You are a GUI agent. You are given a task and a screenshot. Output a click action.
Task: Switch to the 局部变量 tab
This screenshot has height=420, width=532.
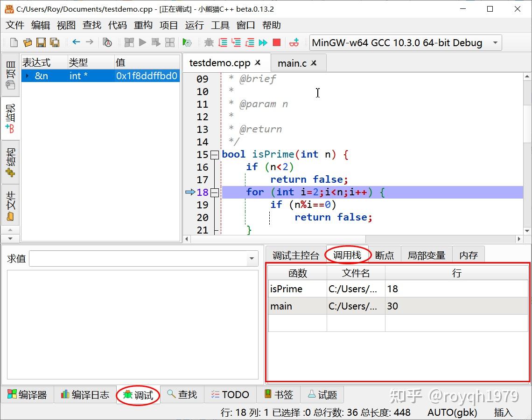[x=426, y=255]
